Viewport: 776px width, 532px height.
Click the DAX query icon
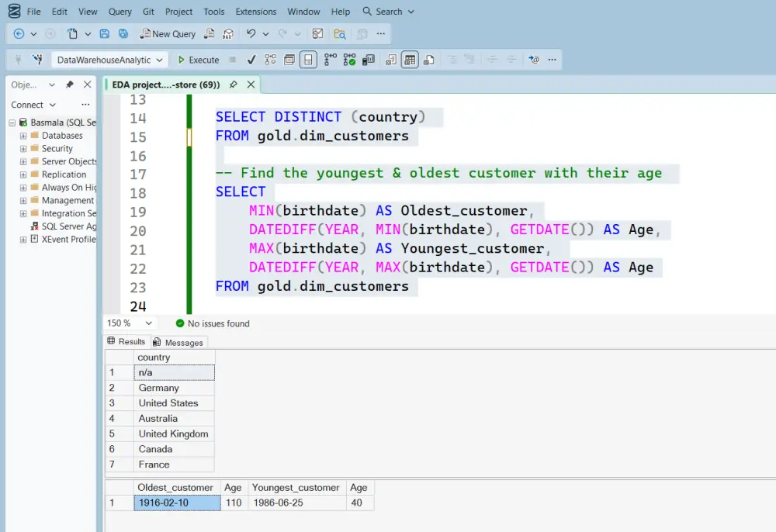point(228,33)
